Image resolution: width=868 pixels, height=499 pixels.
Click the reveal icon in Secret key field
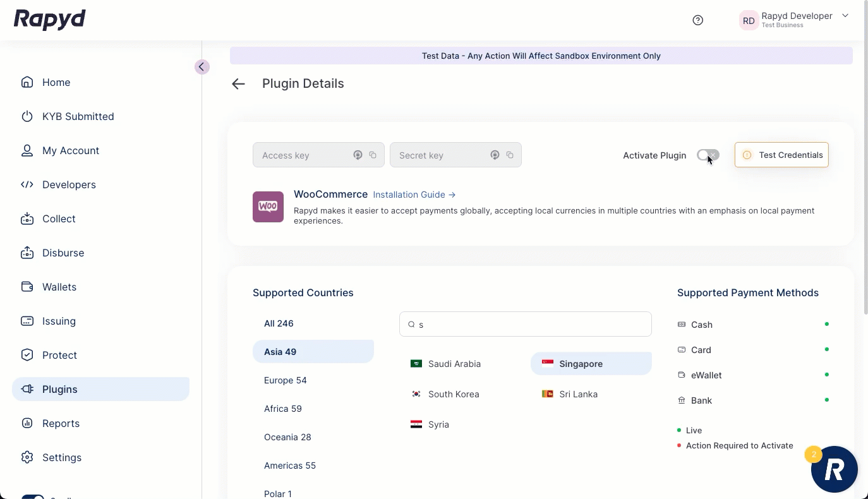tap(495, 155)
